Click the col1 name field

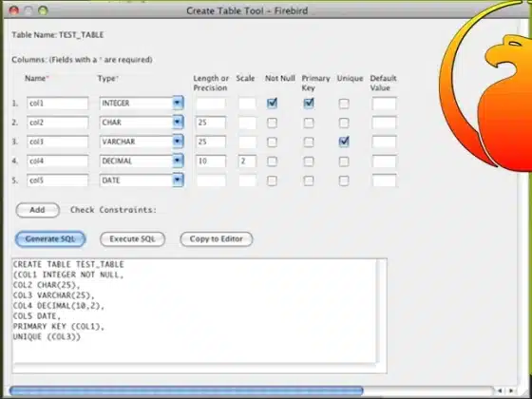(x=57, y=104)
